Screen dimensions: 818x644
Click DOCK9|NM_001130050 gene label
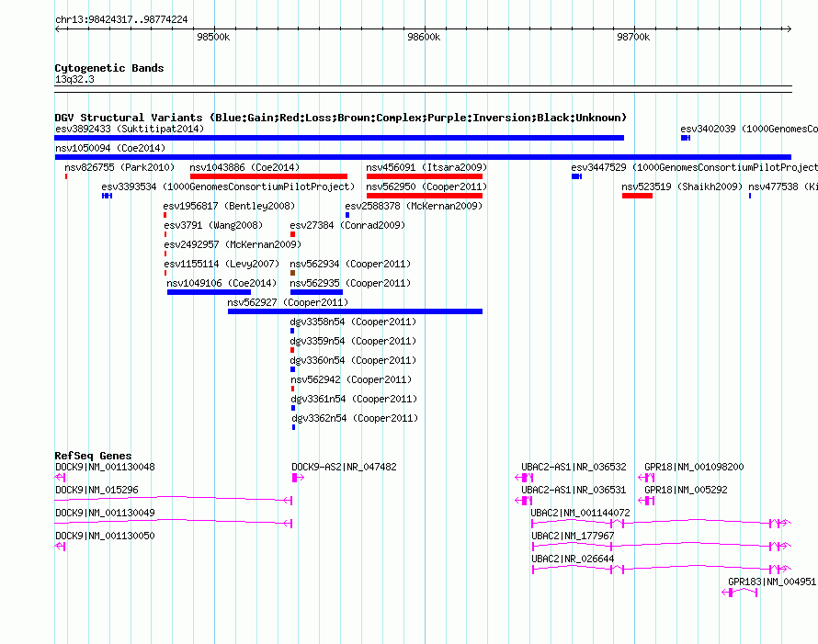point(105,536)
